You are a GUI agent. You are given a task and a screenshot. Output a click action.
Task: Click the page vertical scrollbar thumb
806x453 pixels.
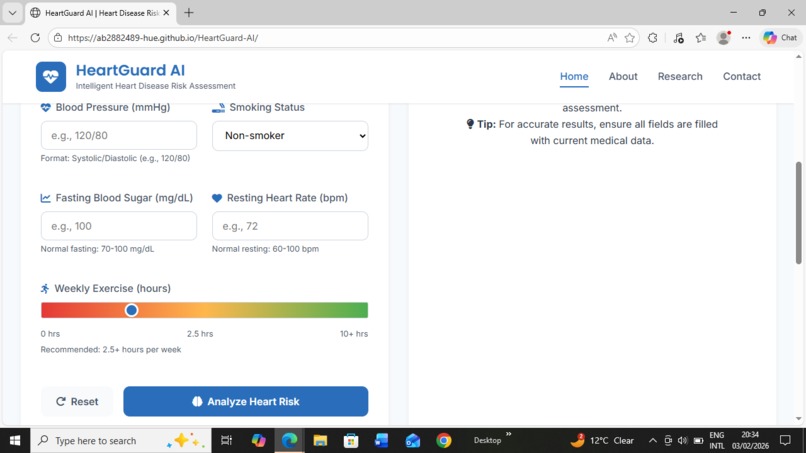point(798,213)
